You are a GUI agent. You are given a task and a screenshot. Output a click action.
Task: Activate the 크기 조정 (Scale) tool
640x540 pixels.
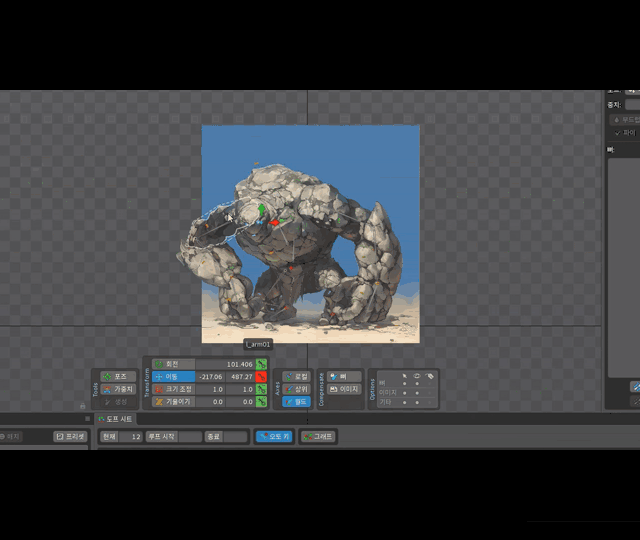coord(173,389)
